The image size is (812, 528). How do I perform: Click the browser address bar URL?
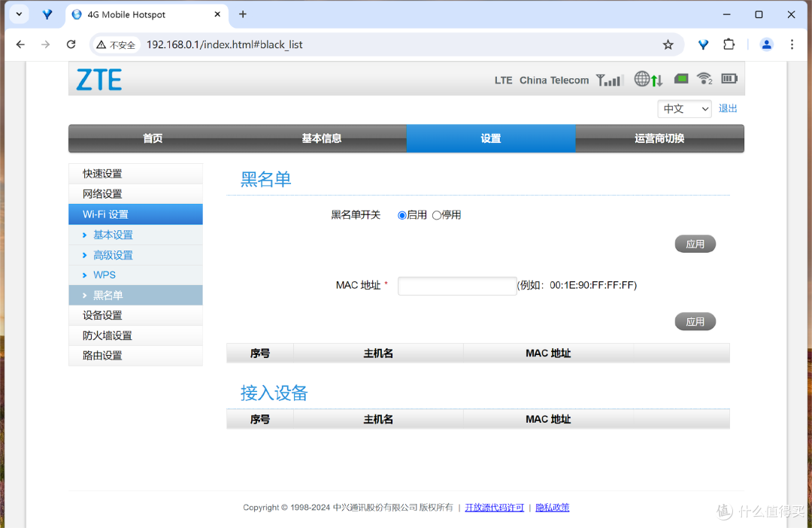pyautogui.click(x=224, y=44)
